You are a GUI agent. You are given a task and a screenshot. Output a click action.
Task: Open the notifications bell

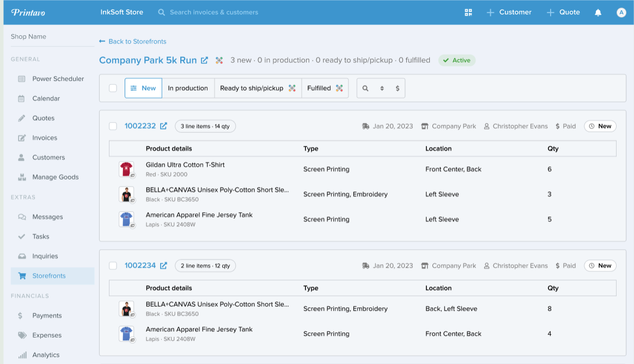tap(598, 13)
